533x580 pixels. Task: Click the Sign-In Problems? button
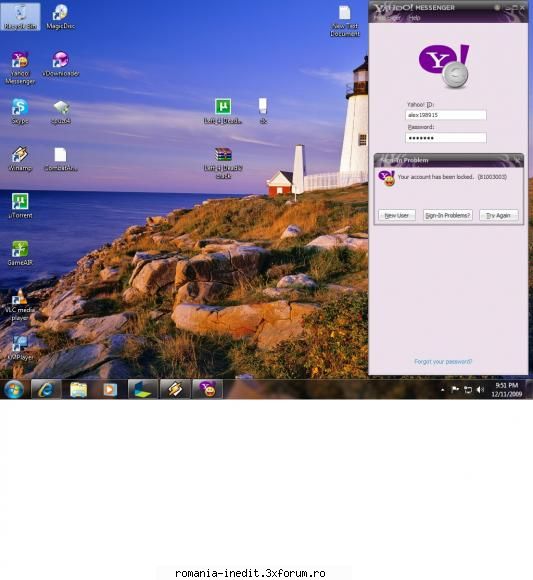448,215
